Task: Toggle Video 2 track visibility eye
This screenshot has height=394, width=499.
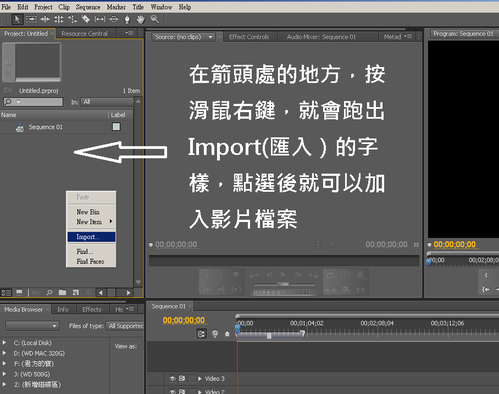Action: pos(173,392)
